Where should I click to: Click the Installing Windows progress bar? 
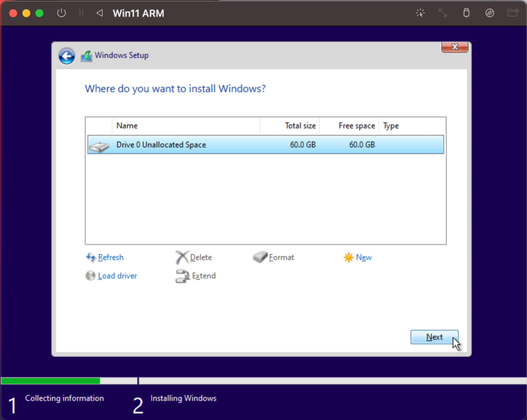pos(333,381)
